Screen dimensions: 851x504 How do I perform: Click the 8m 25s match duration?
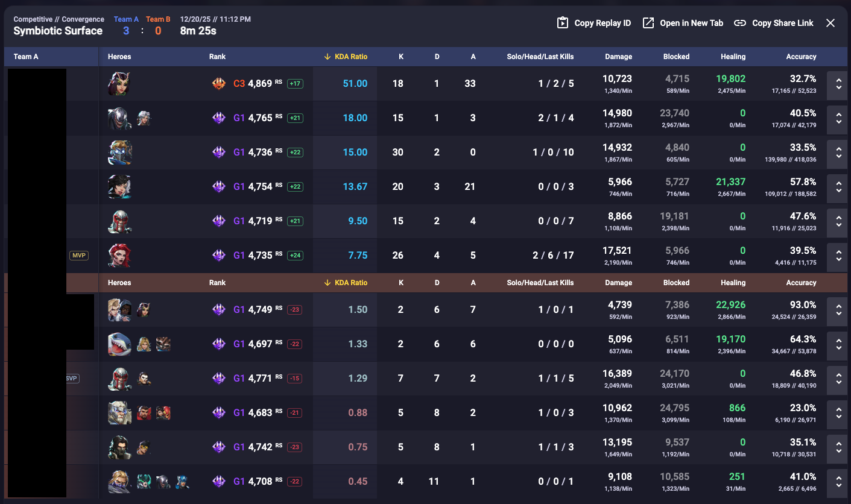pos(198,31)
